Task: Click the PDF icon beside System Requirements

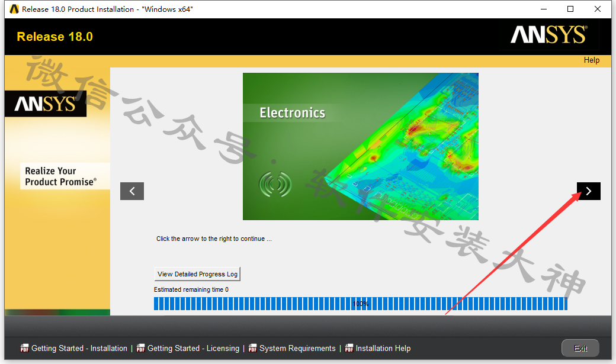Action: tap(252, 348)
